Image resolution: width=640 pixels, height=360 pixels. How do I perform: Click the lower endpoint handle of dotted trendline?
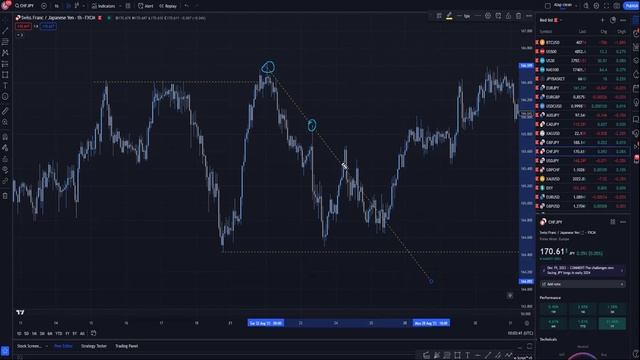coord(431,281)
